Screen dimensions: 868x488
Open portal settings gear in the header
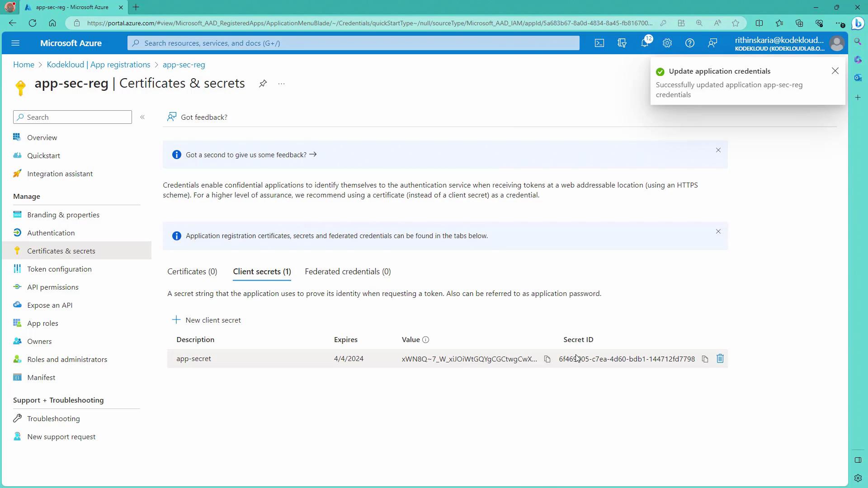click(x=667, y=43)
